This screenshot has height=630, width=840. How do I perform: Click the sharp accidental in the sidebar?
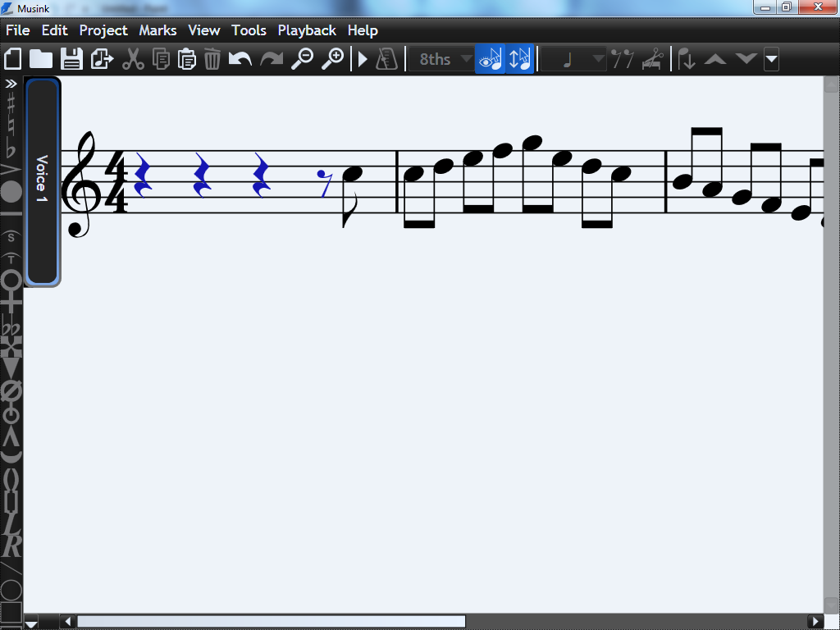coord(11,103)
